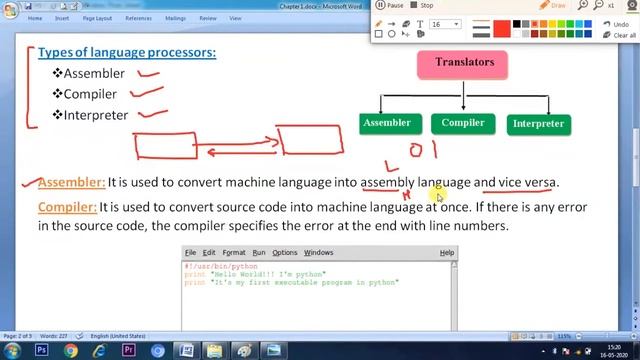Image resolution: width=640 pixels, height=360 pixels.
Task: Open Photoshop from the taskbar
Action: pyautogui.click(x=41, y=350)
